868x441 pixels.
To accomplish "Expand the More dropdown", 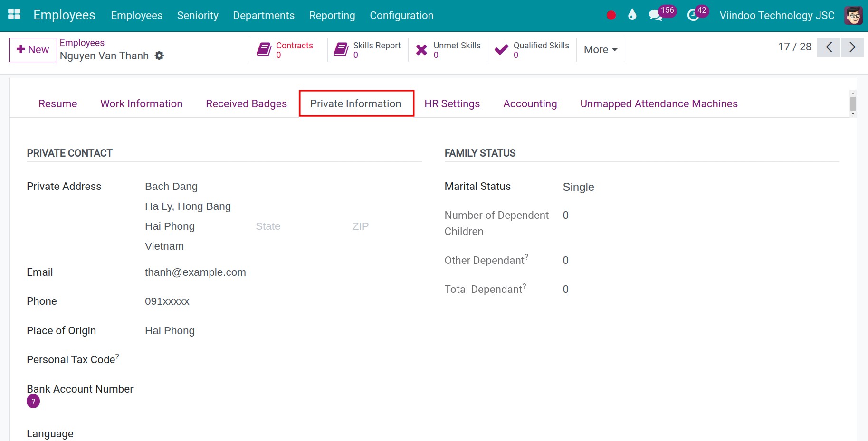I will click(601, 50).
